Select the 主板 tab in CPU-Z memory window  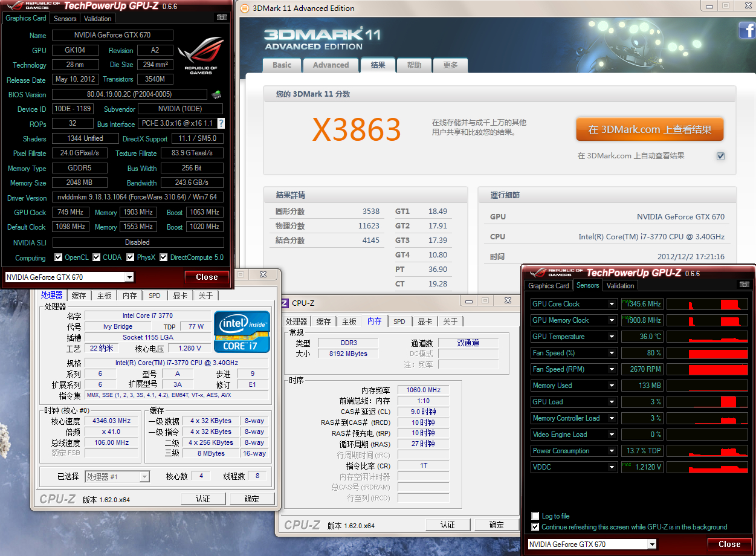coord(349,322)
